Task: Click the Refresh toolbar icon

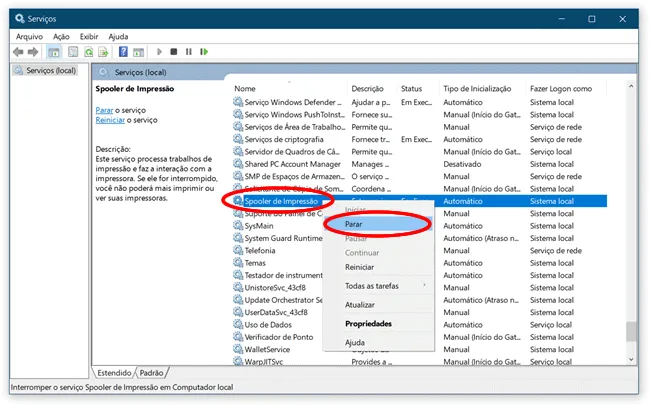Action: click(x=89, y=52)
